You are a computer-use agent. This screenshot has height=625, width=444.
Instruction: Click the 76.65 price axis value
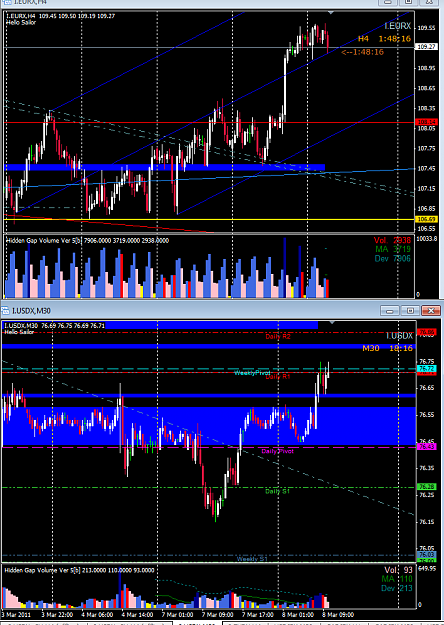(x=426, y=387)
